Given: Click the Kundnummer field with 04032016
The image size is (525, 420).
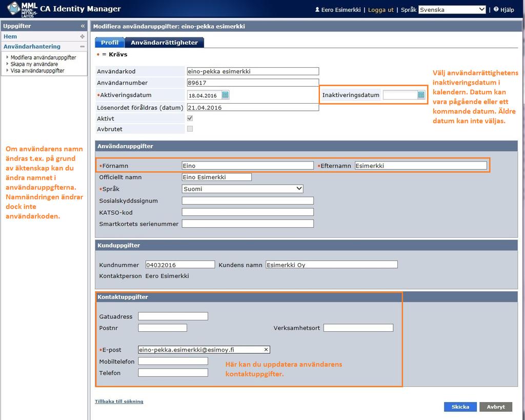Looking at the screenshot, I should (x=180, y=265).
